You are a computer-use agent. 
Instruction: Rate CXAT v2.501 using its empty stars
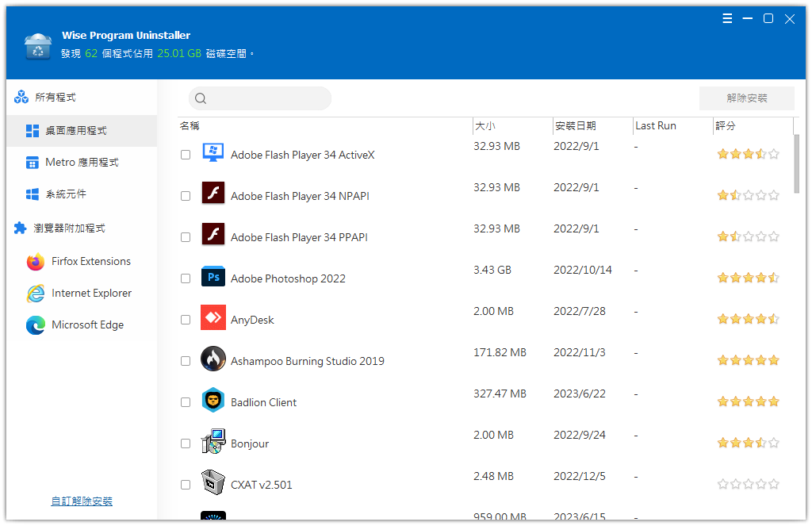748,484
